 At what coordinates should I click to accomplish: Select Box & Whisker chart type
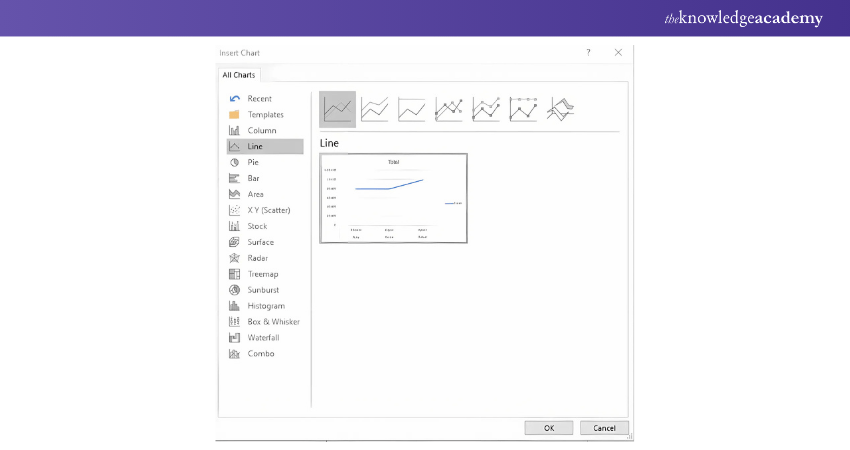tap(273, 322)
